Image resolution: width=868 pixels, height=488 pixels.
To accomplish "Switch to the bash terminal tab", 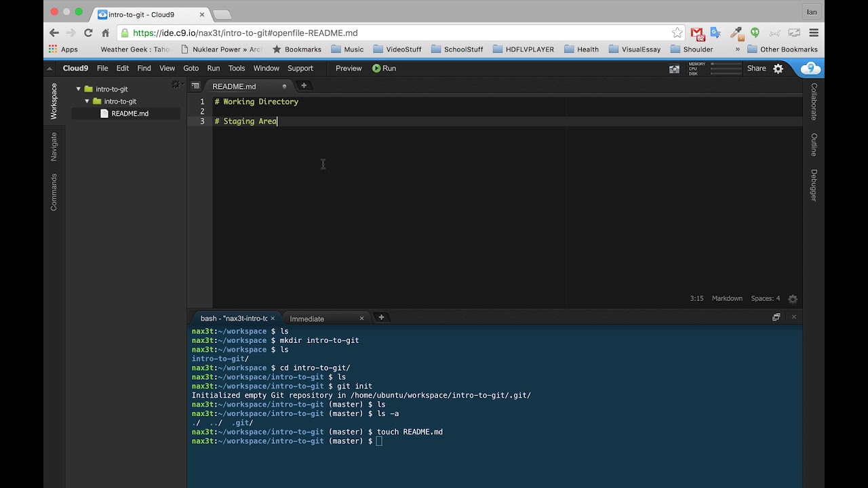I will click(x=234, y=318).
